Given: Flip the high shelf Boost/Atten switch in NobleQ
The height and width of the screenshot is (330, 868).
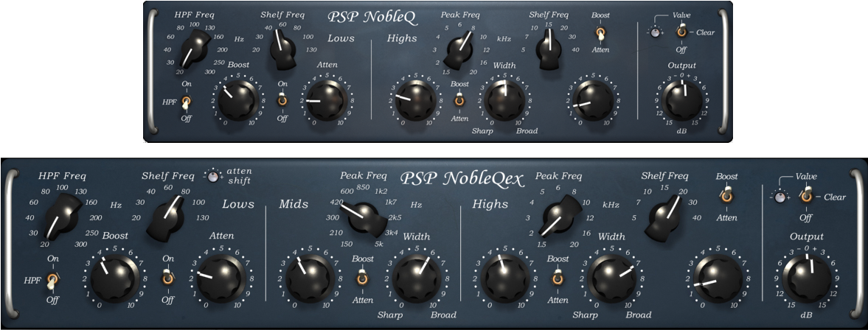Looking at the screenshot, I should click(x=600, y=34).
